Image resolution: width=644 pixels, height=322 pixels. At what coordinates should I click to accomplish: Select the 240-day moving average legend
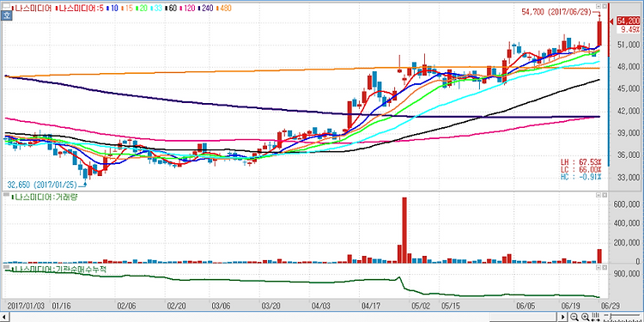[206, 8]
